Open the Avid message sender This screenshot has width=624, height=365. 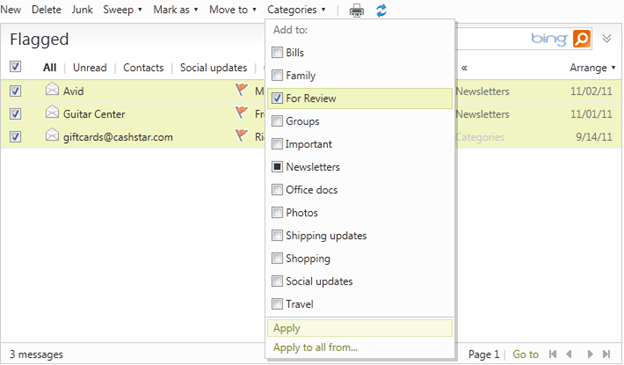(x=73, y=91)
